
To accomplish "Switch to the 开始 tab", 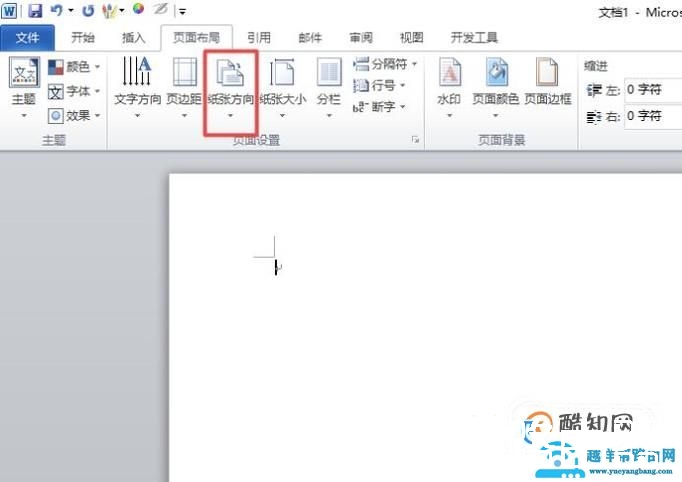I will pyautogui.click(x=83, y=38).
